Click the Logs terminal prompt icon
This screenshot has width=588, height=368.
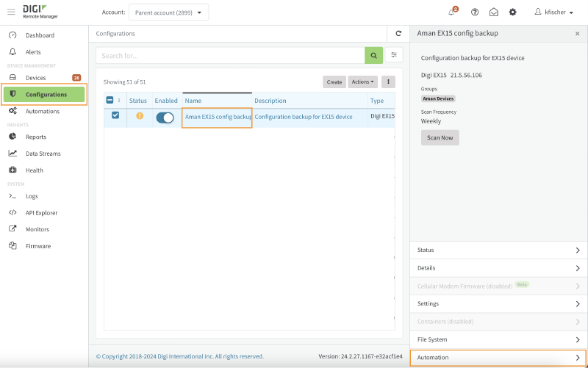(x=12, y=195)
